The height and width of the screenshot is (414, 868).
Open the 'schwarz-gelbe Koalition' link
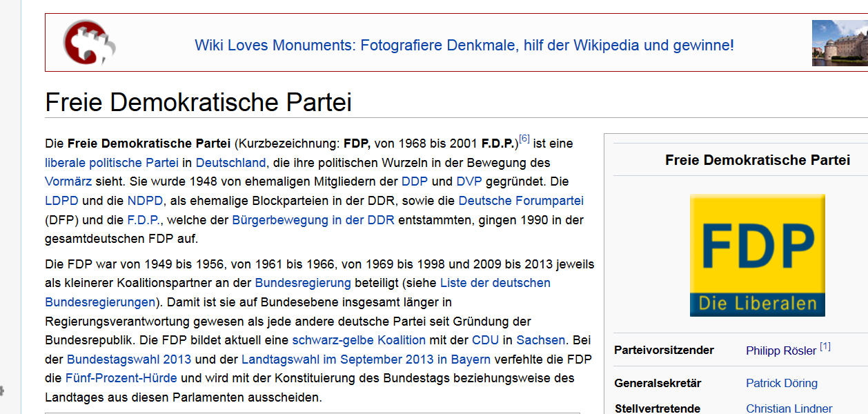[359, 340]
